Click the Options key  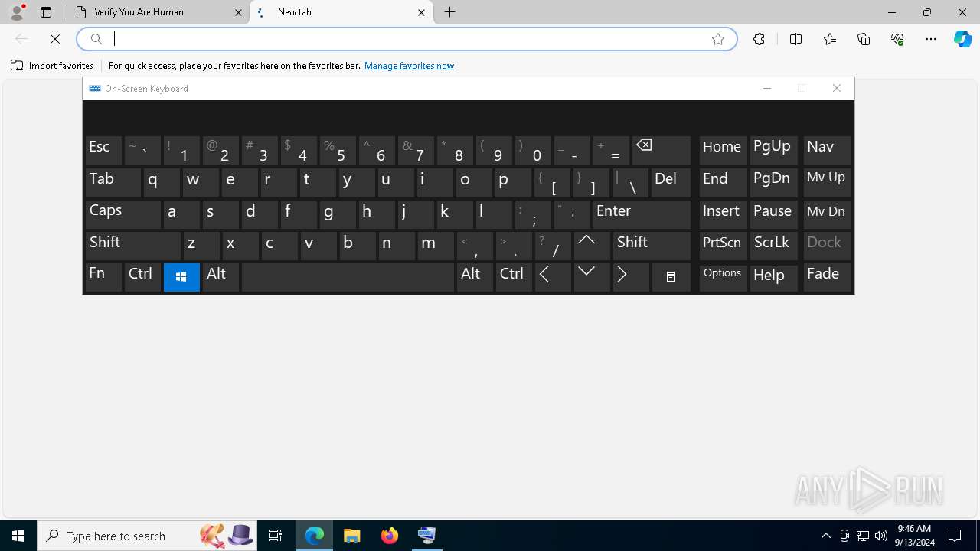click(x=723, y=277)
